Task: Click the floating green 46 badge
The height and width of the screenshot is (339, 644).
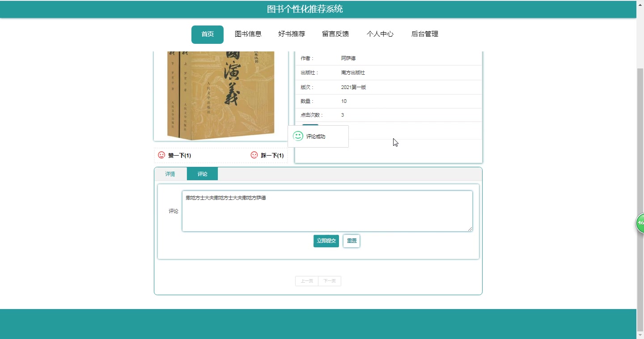Action: (x=640, y=222)
